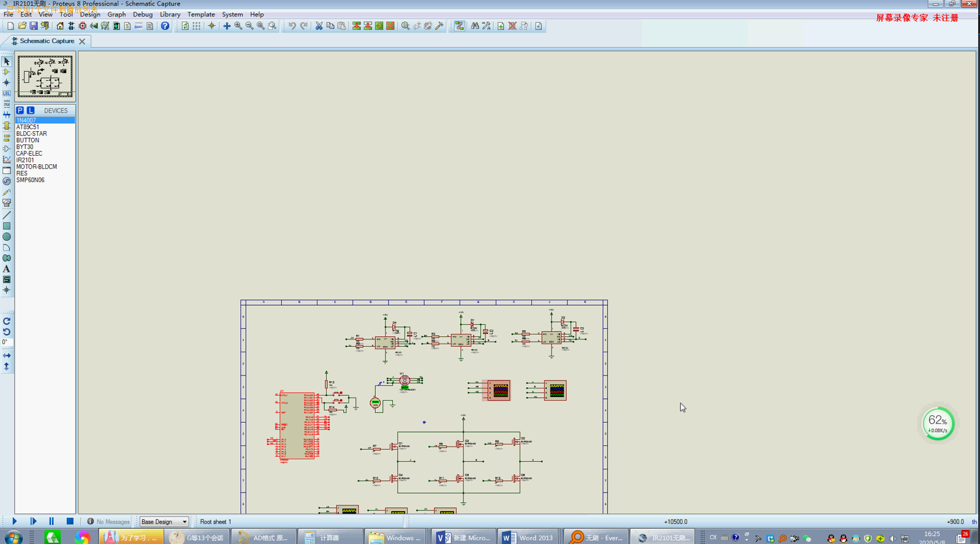Screen dimensions: 980x544
Task: Click the schematic overview thumbnail
Action: point(45,77)
